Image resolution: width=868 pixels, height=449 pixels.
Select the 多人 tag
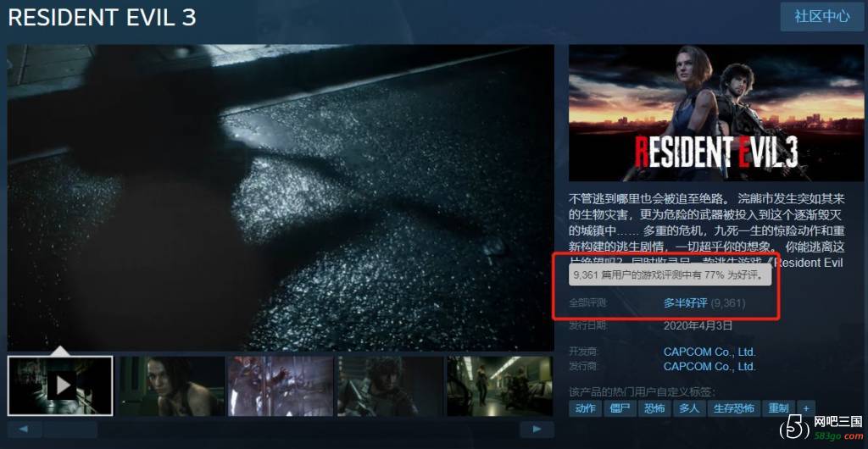coord(688,408)
